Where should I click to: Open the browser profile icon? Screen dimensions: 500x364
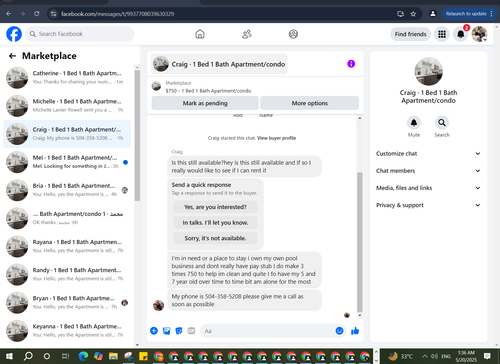pyautogui.click(x=433, y=14)
